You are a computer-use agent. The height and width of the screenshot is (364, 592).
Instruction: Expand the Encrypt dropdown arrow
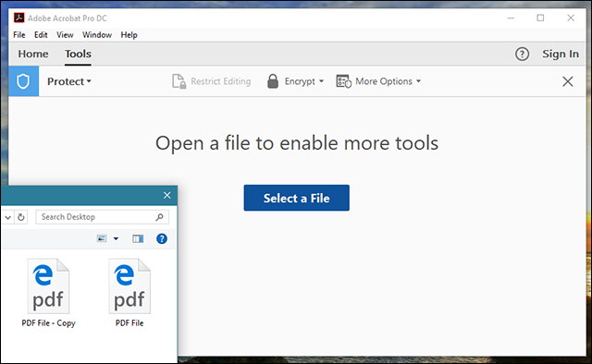coord(321,81)
